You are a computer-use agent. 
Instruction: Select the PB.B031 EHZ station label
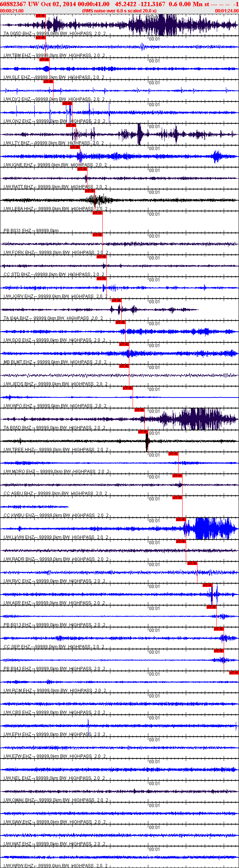pos(18,231)
